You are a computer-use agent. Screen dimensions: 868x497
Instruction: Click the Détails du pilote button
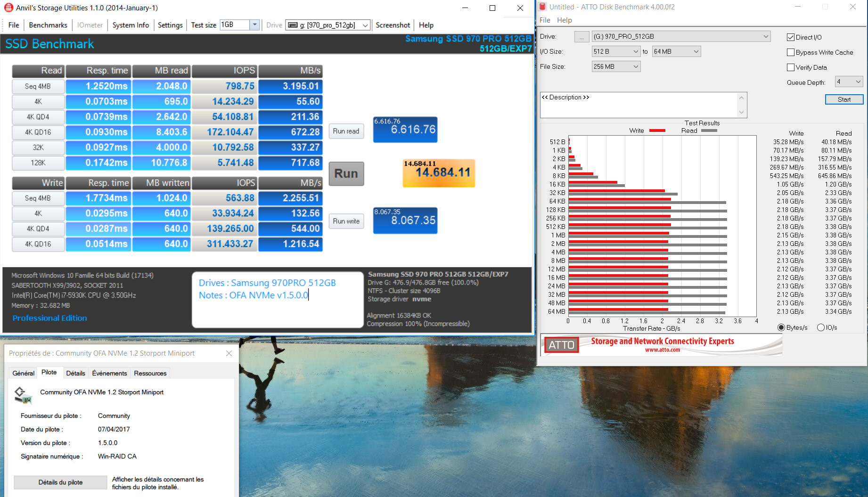(x=60, y=482)
